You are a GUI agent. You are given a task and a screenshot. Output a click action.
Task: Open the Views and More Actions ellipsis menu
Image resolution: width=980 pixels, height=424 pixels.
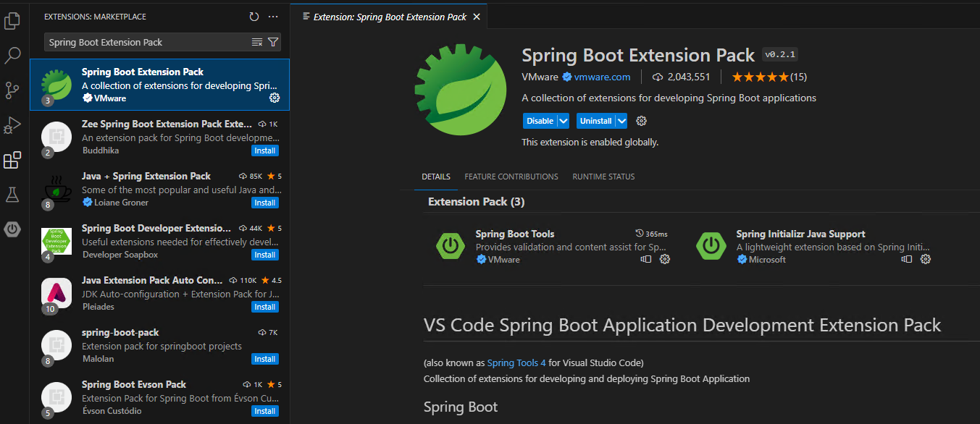(x=273, y=16)
